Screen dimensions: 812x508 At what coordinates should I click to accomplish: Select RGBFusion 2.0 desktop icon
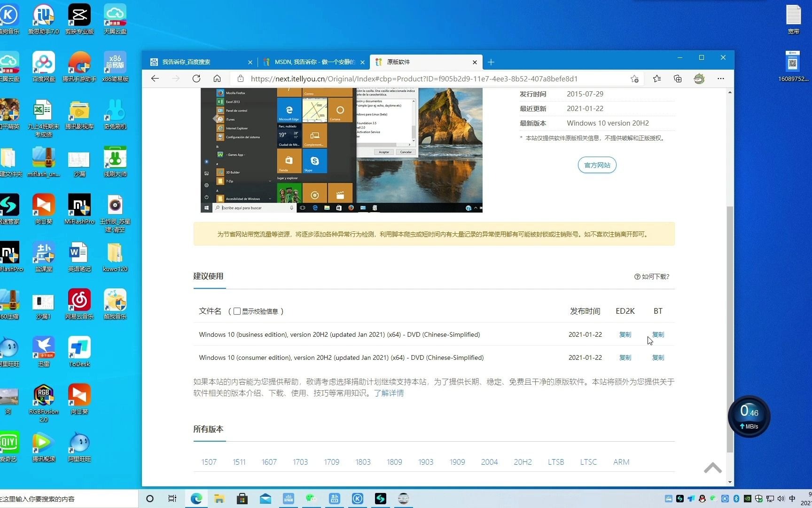pyautogui.click(x=44, y=403)
